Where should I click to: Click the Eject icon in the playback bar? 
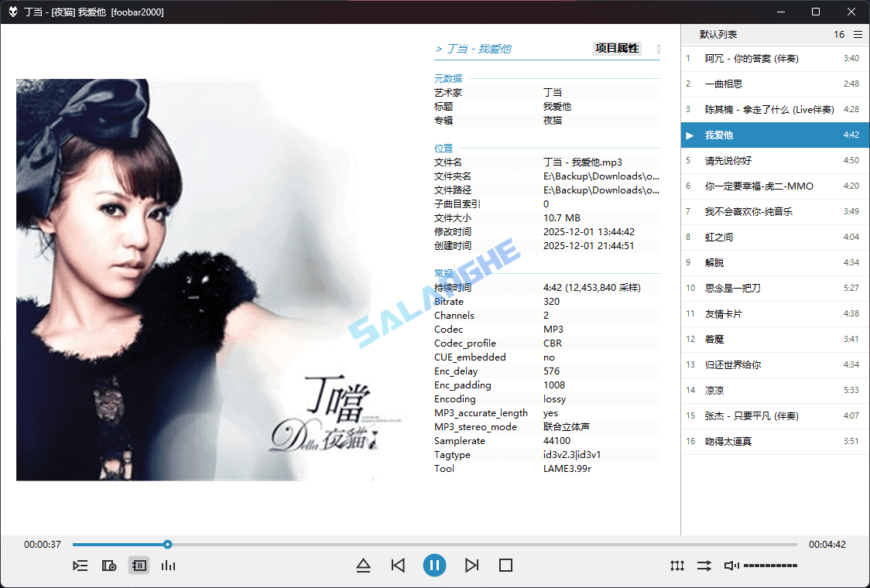364,566
